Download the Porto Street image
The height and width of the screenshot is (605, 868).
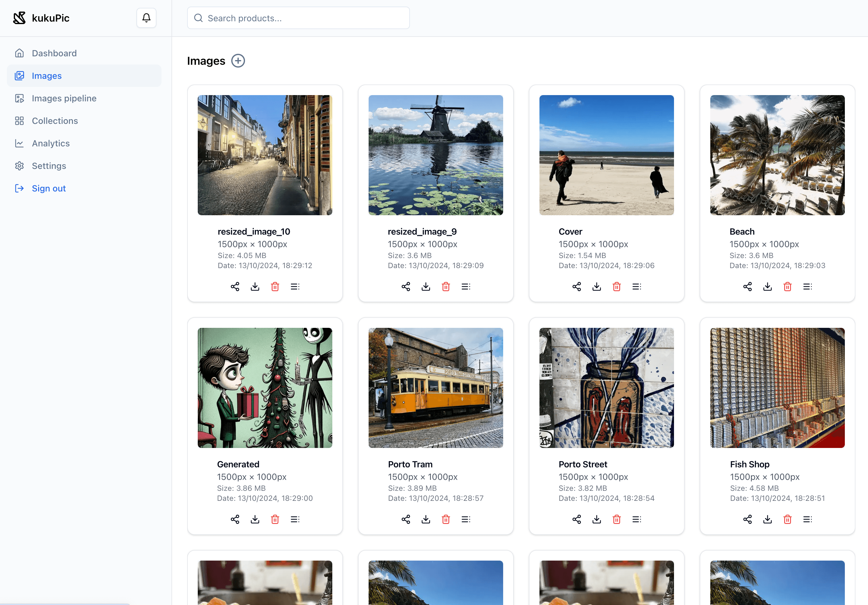[x=597, y=520]
